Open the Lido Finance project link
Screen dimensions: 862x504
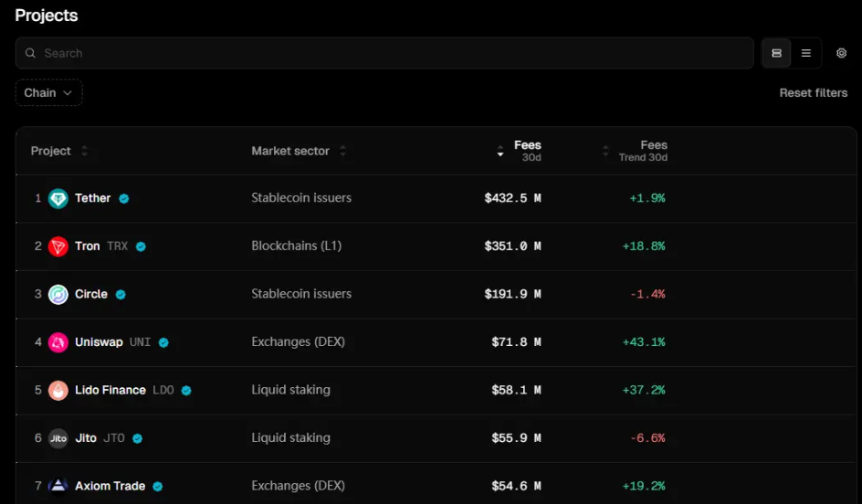point(110,390)
